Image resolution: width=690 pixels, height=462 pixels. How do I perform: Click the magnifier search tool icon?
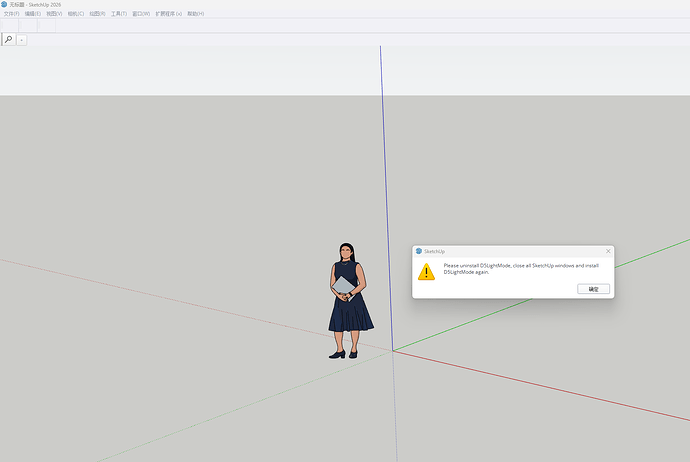coord(9,40)
